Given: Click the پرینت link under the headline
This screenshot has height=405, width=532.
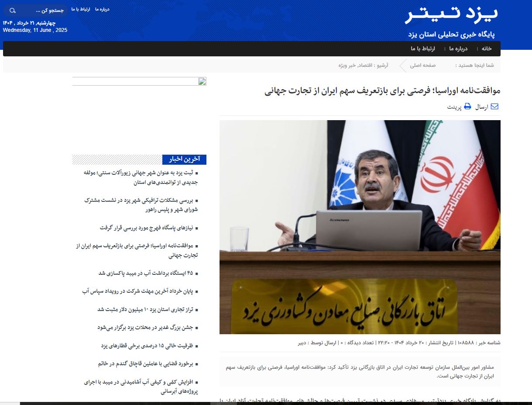Looking at the screenshot, I should point(454,107).
